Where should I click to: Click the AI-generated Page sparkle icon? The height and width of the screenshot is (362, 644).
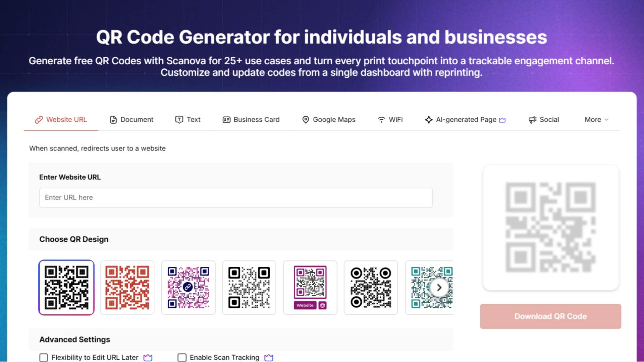[429, 120]
